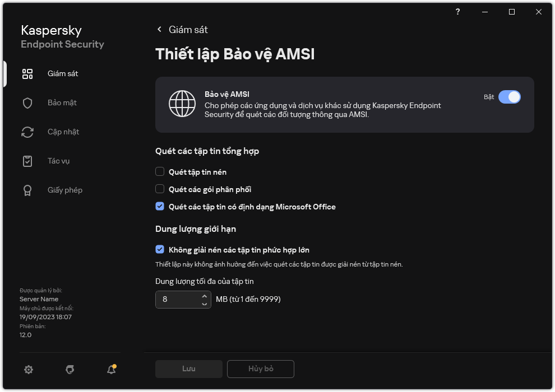The image size is (555, 392).
Task: Check Quét các gói phân phối
Action: (160, 189)
